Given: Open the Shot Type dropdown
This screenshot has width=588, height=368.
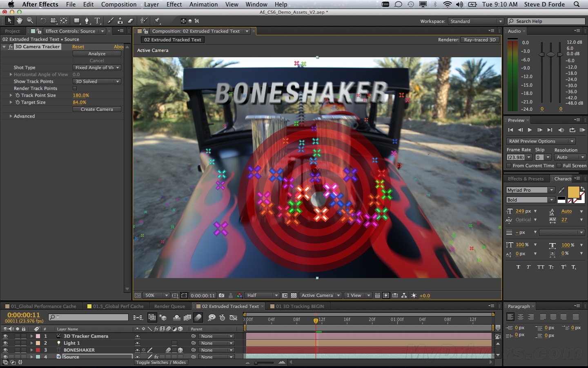Looking at the screenshot, I should point(97,67).
